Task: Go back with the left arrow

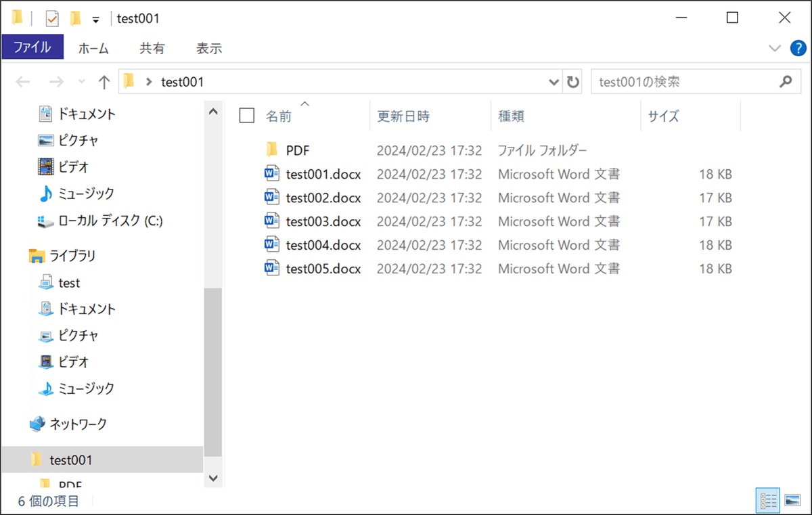Action: coord(23,82)
